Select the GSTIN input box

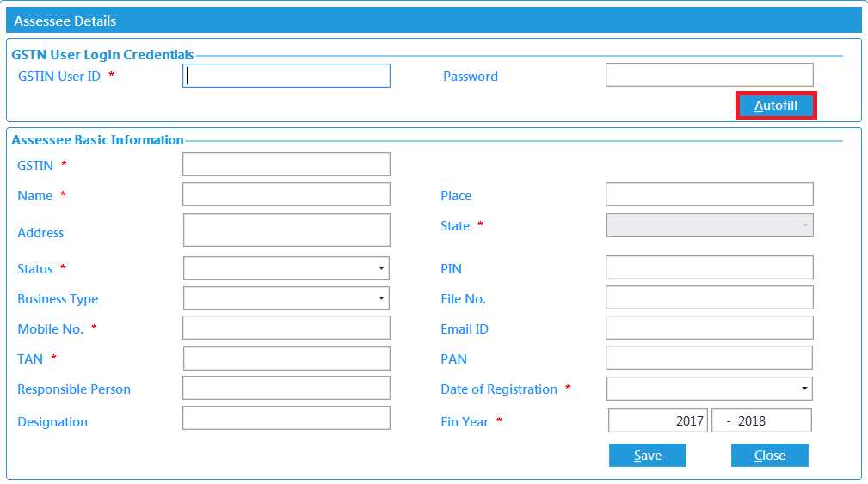click(x=286, y=164)
